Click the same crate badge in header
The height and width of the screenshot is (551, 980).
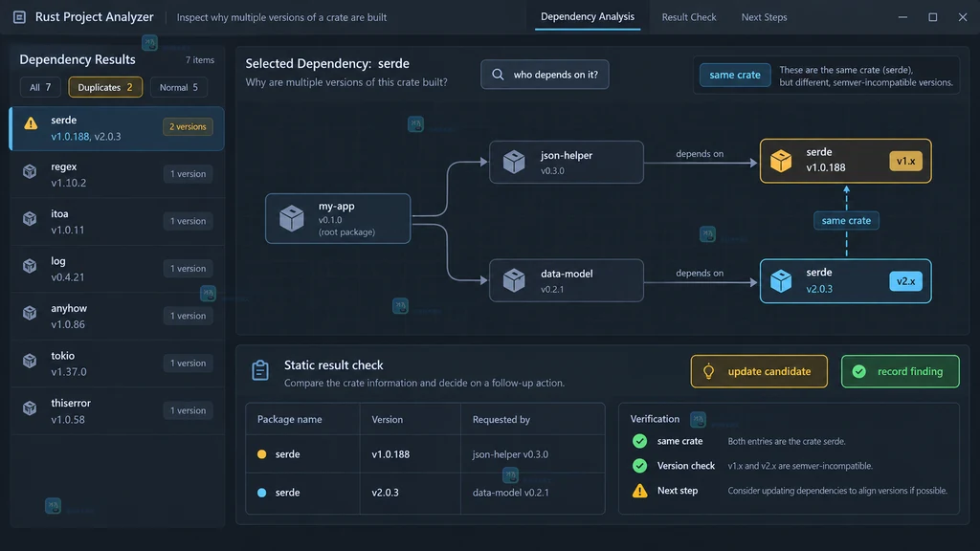pos(735,75)
